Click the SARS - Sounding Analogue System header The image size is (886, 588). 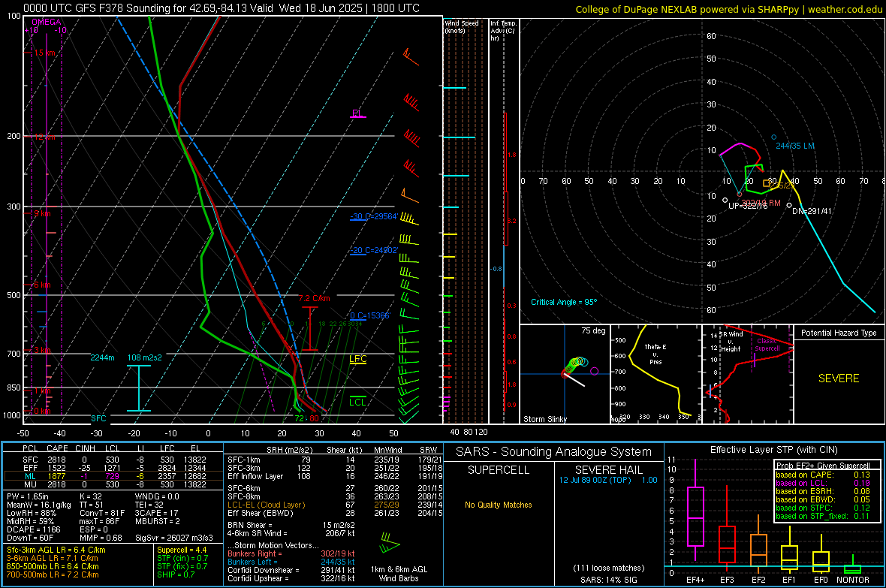coord(553,452)
